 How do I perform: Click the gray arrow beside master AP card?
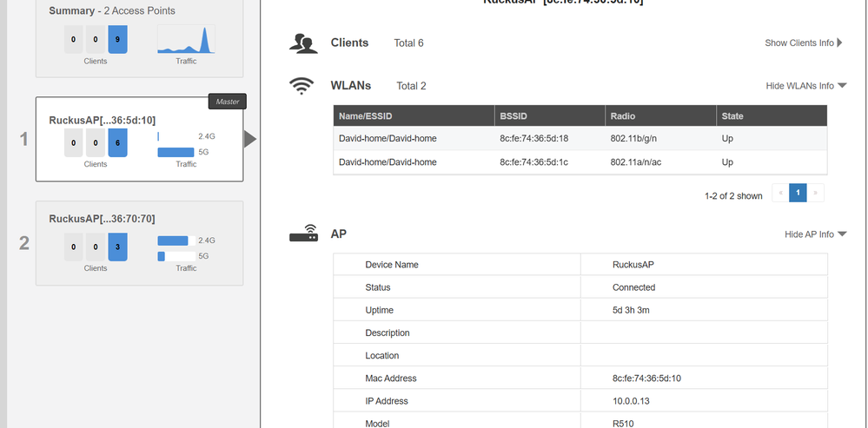pos(250,139)
